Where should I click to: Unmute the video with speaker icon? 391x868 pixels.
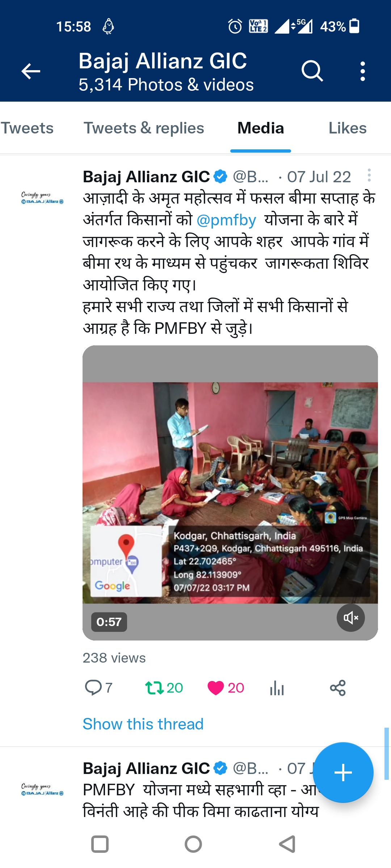(x=350, y=618)
